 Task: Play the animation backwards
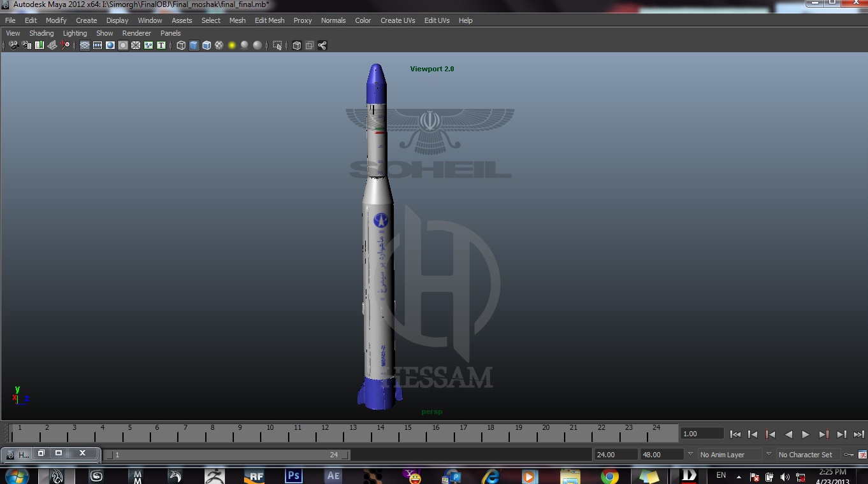(788, 434)
